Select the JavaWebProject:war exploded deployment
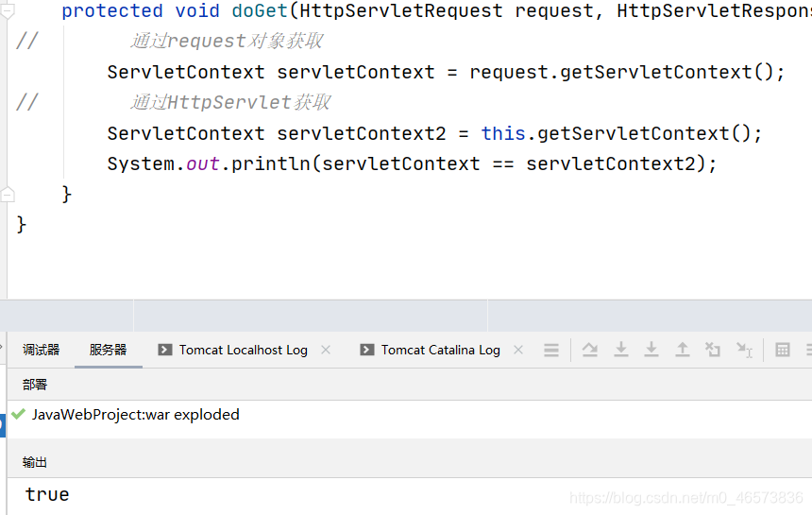Viewport: 812px width, 515px height. [x=136, y=415]
